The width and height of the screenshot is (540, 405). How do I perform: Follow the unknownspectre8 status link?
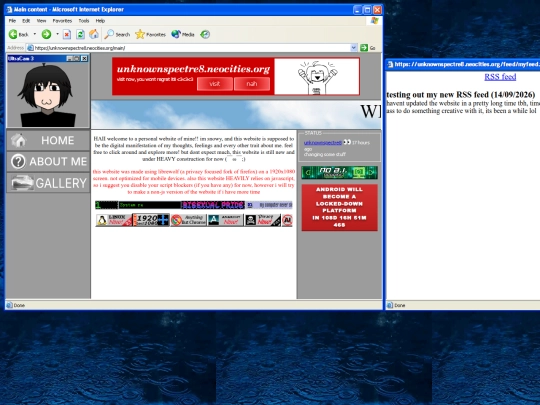[323, 143]
